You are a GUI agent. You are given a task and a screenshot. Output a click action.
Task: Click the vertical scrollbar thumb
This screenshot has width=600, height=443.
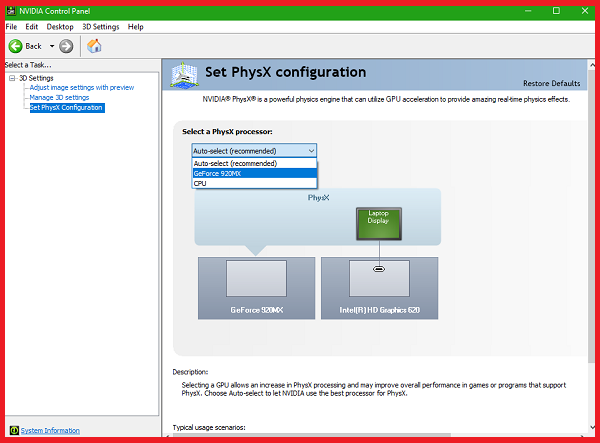[x=592, y=216]
